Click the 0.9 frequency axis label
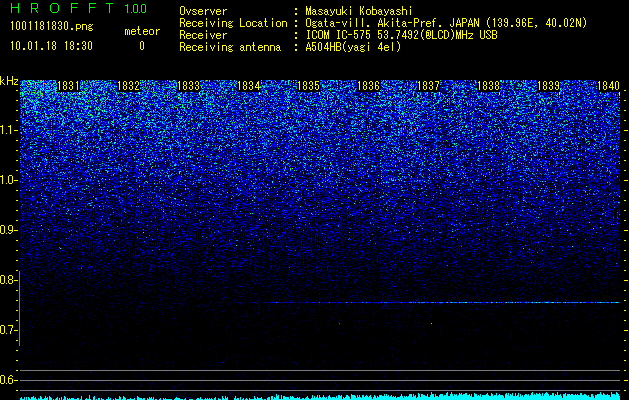The image size is (629, 400). [x=9, y=230]
